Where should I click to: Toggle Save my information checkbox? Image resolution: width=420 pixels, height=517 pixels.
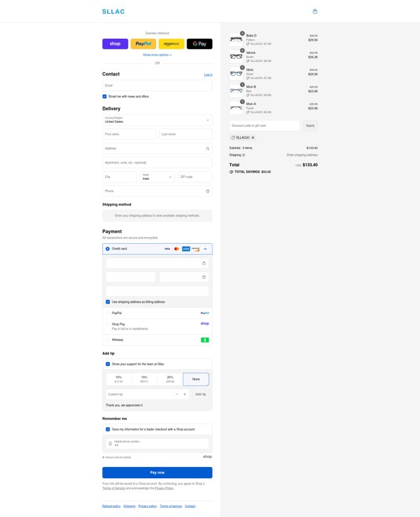[x=108, y=429]
